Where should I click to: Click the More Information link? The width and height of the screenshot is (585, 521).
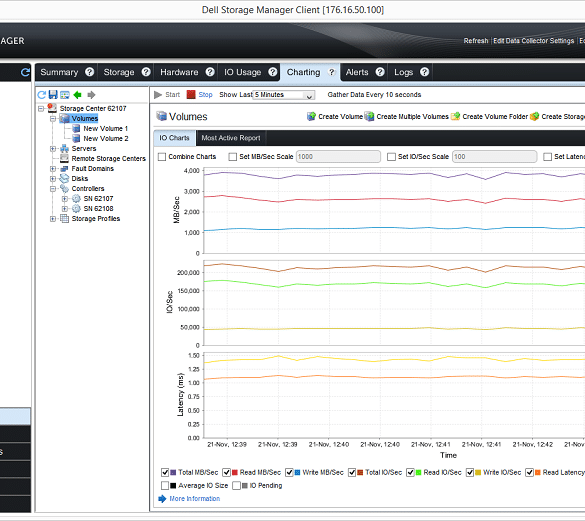tap(195, 499)
